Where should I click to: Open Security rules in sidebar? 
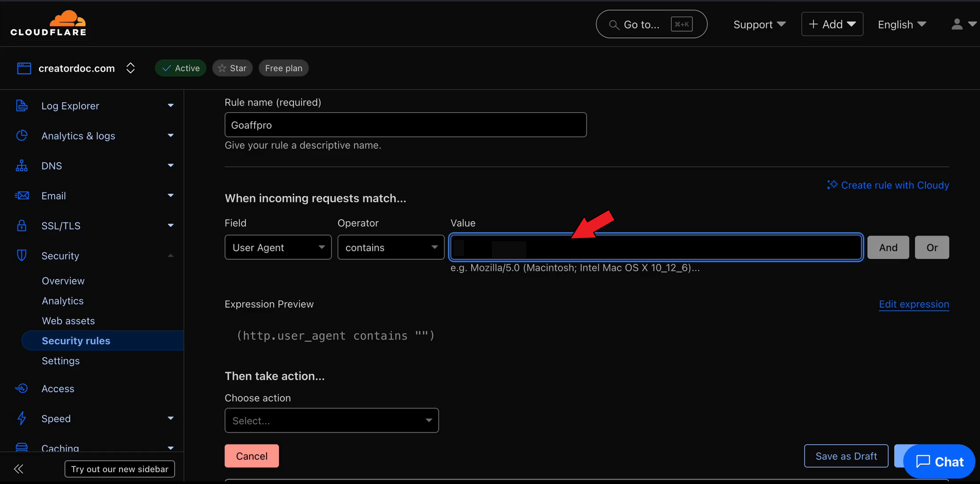pos(76,341)
